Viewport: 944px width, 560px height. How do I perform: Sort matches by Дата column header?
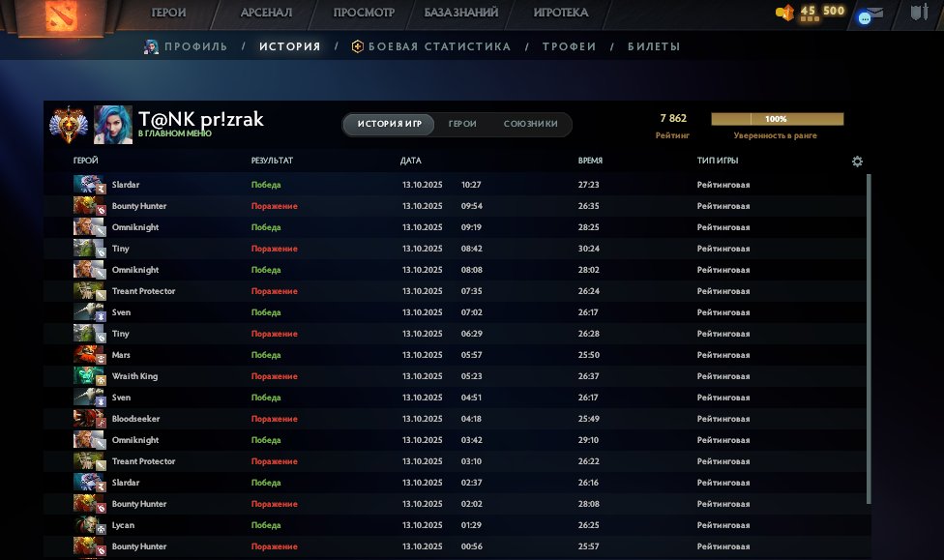pos(410,161)
